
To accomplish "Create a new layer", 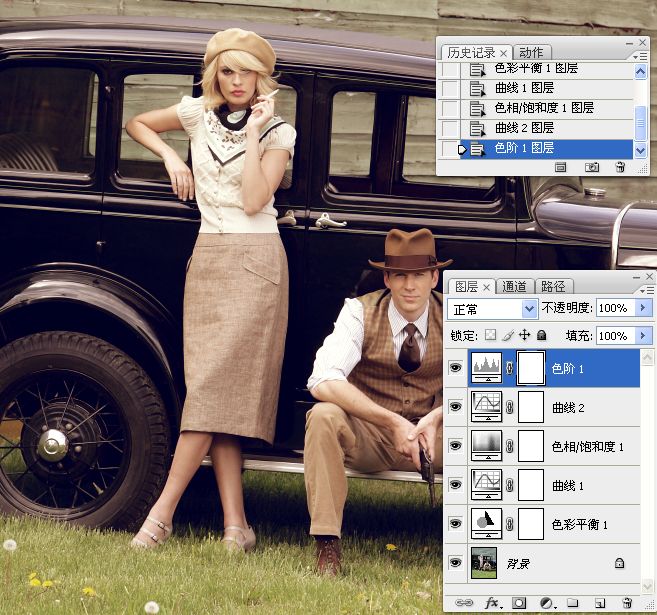I will 600,603.
